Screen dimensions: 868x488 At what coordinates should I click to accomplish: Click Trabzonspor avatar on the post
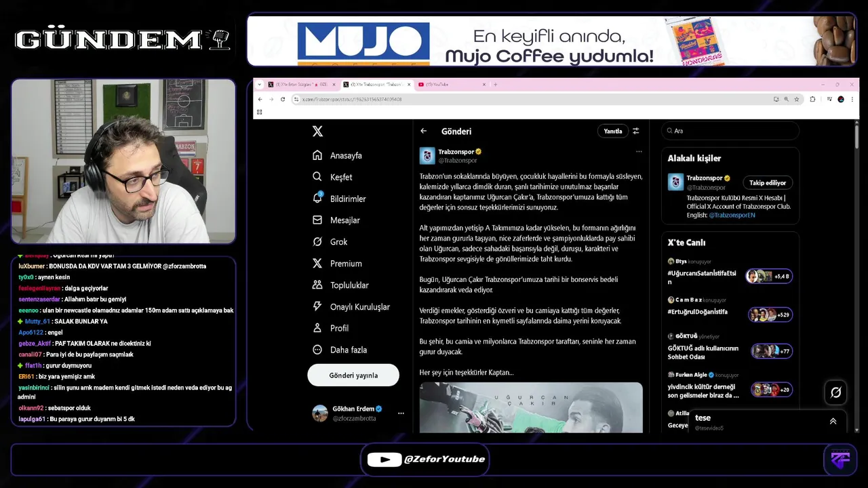pyautogui.click(x=427, y=156)
